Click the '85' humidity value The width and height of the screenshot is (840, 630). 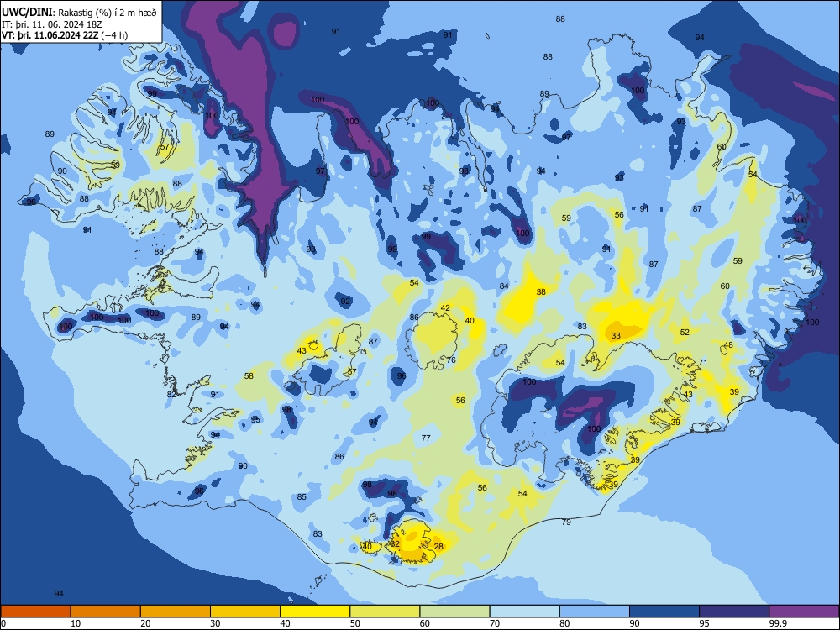[302, 497]
